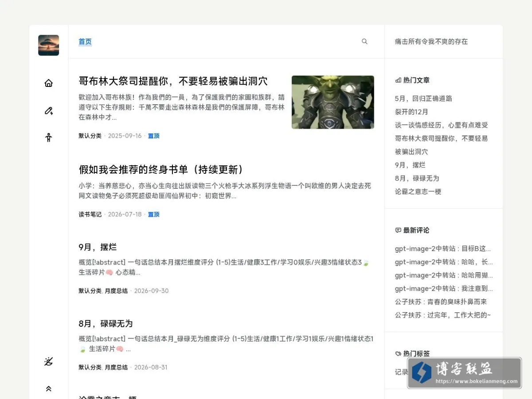Click the 置顶 badge on the goblin post
Viewport: 532px width, 399px height.
[153, 136]
